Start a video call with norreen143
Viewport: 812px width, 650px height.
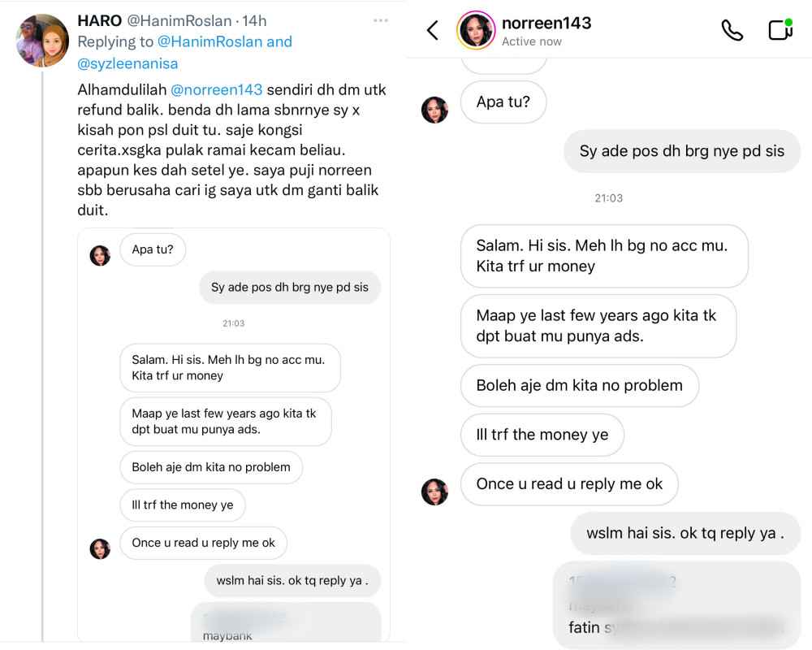(780, 30)
